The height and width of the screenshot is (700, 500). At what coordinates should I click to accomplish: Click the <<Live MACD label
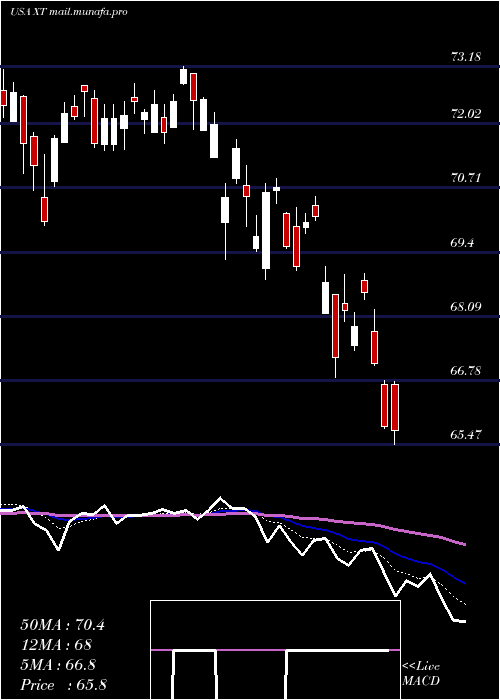coord(421,674)
